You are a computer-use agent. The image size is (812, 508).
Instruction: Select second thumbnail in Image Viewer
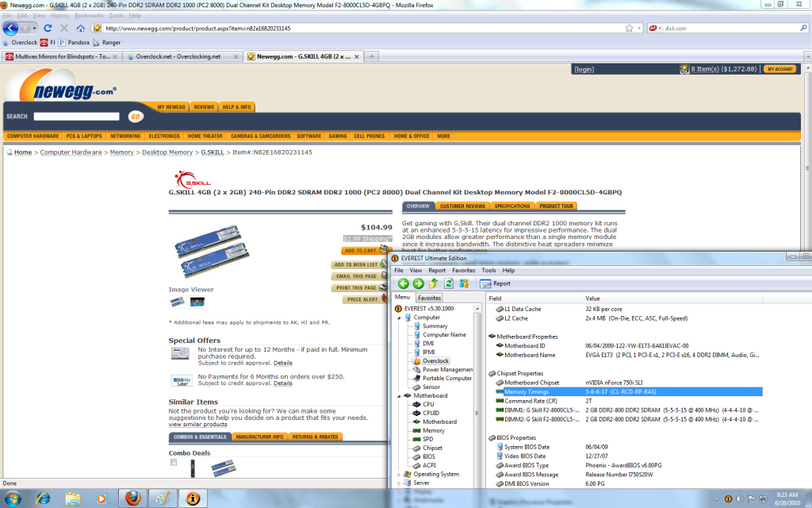197,302
